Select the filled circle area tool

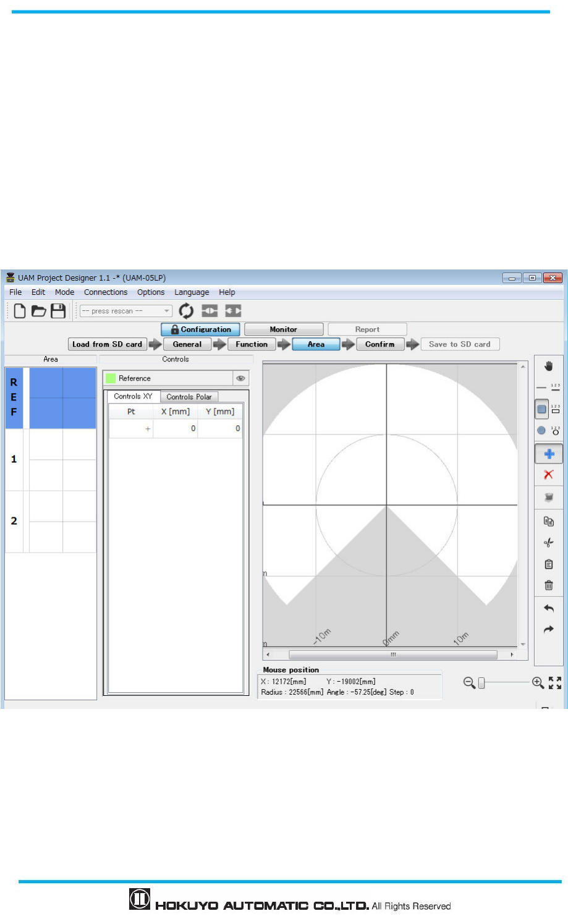pyautogui.click(x=541, y=430)
